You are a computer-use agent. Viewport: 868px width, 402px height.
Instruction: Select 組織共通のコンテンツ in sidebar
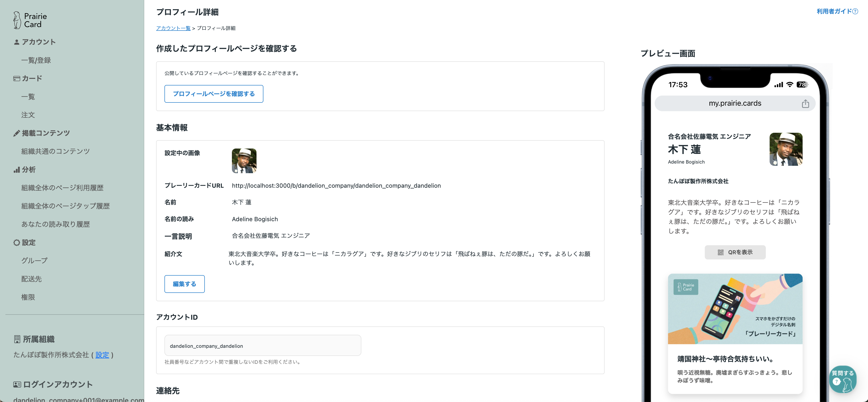(56, 151)
